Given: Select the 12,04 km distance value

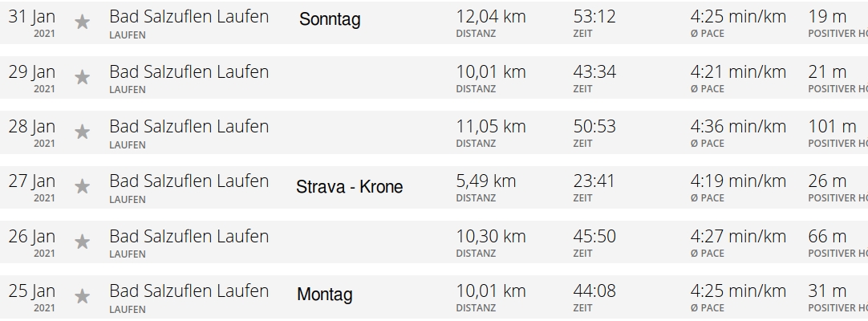Looking at the screenshot, I should pyautogui.click(x=490, y=17).
